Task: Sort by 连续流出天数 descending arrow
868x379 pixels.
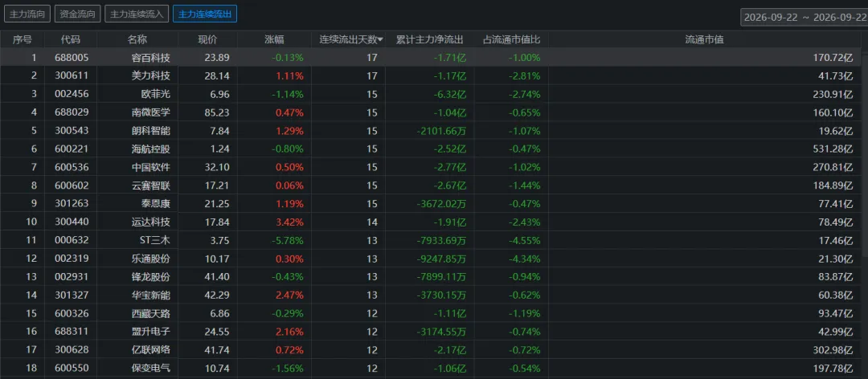Action: coord(379,40)
